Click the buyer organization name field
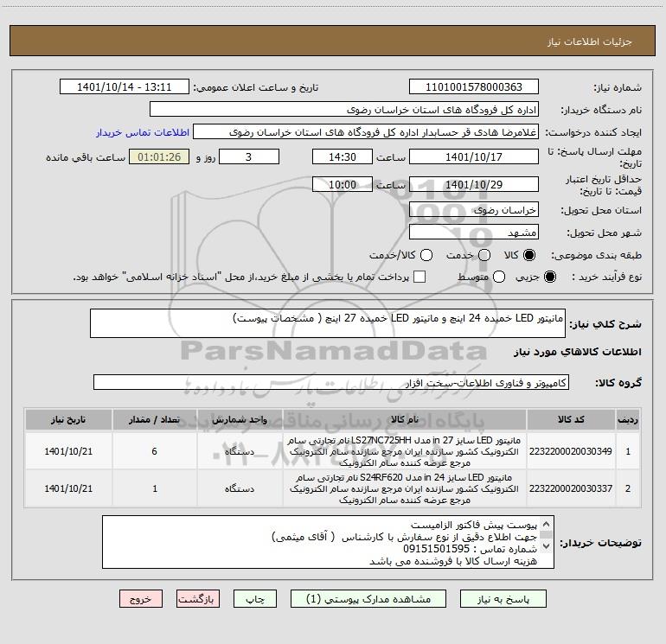666x644 pixels. click(344, 110)
